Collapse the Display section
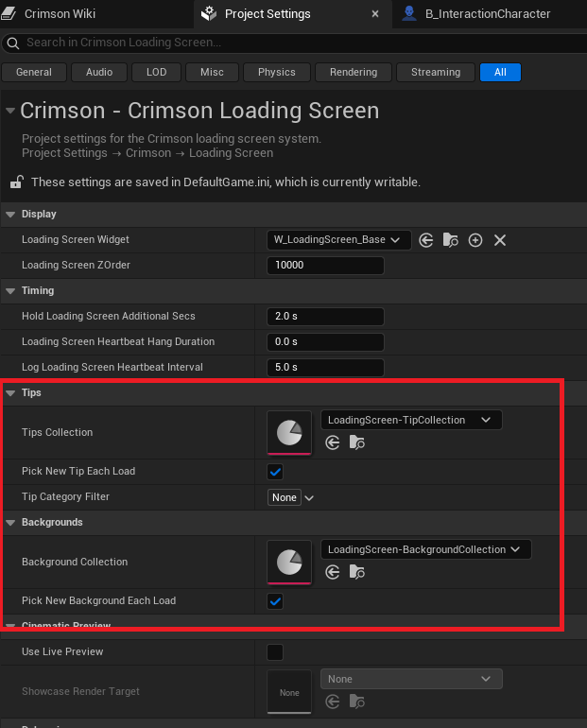The width and height of the screenshot is (587, 728). coord(10,215)
